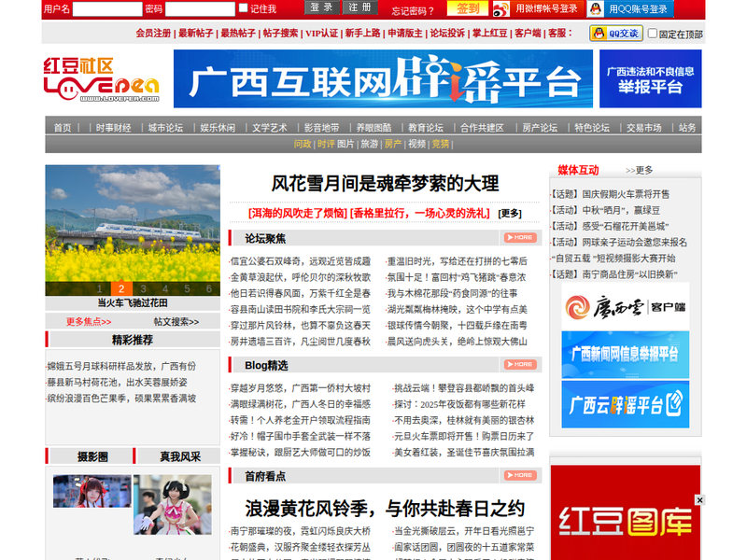Click the 签到 sign-in badge
The width and height of the screenshot is (747, 560).
click(468, 9)
